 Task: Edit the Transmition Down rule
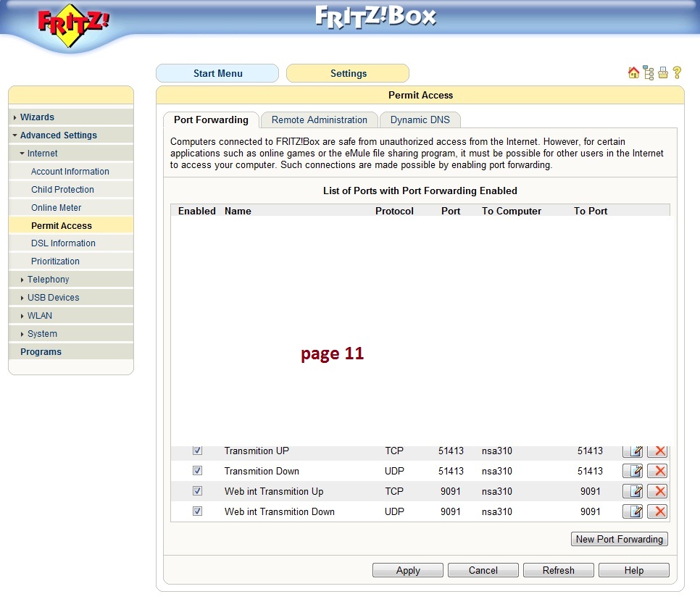click(x=633, y=471)
